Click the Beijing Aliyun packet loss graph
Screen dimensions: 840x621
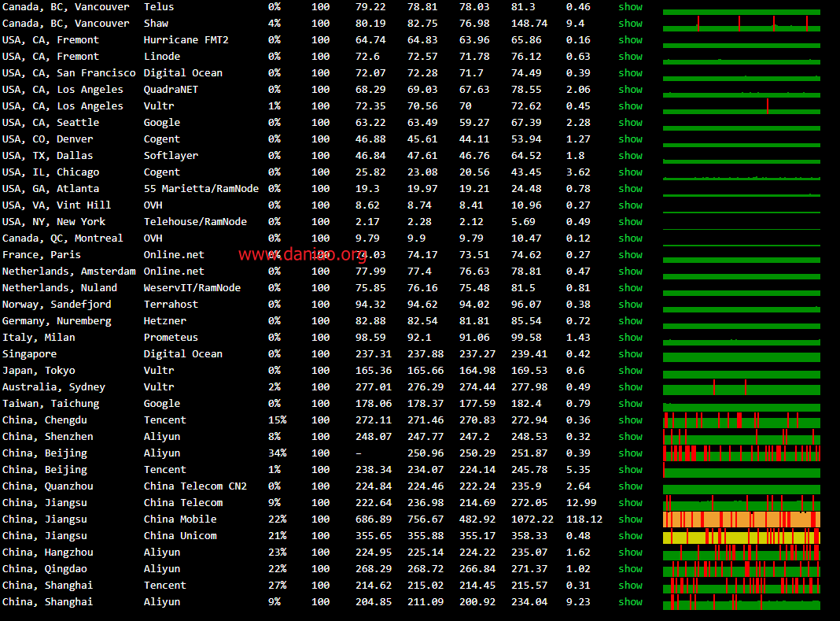[741, 453]
